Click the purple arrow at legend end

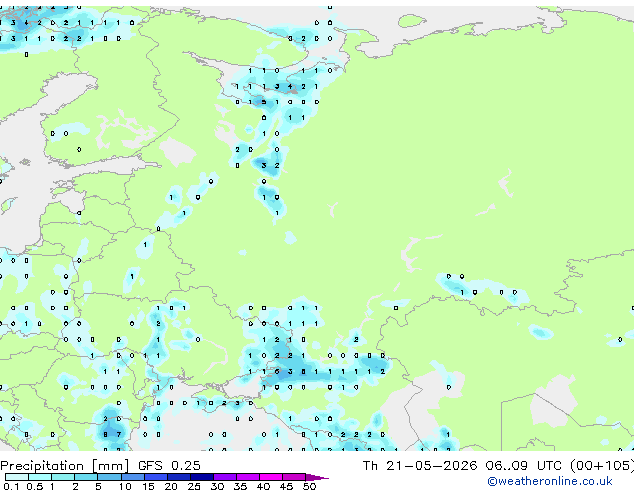point(317,477)
